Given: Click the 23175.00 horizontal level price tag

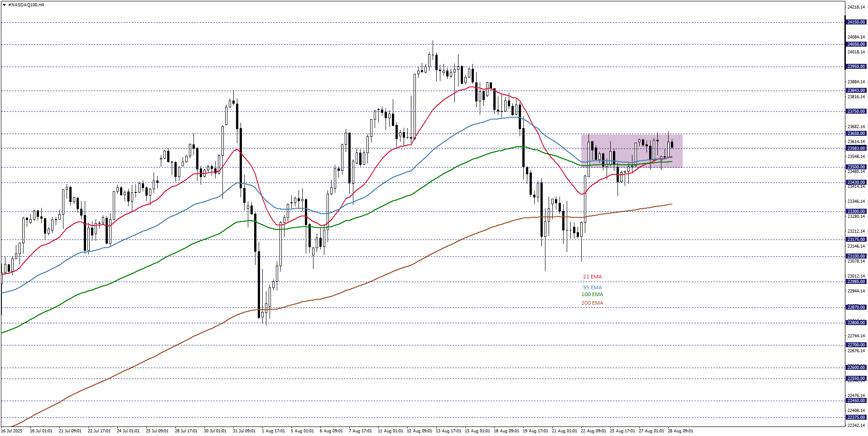Looking at the screenshot, I should click(856, 240).
